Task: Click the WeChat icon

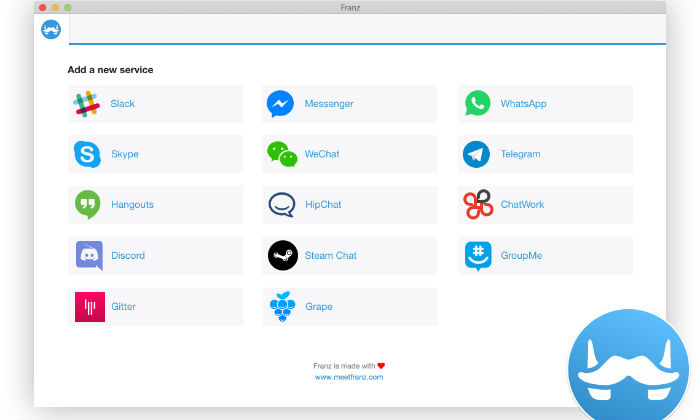Action: [282, 154]
